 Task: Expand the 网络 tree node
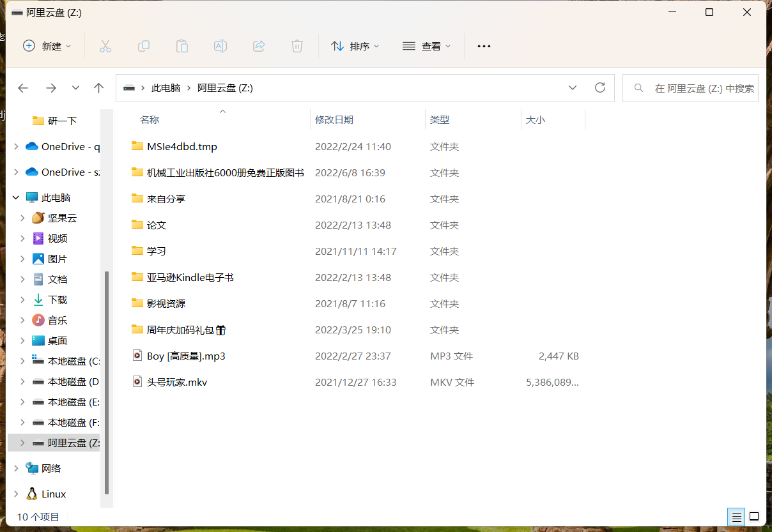pos(16,468)
